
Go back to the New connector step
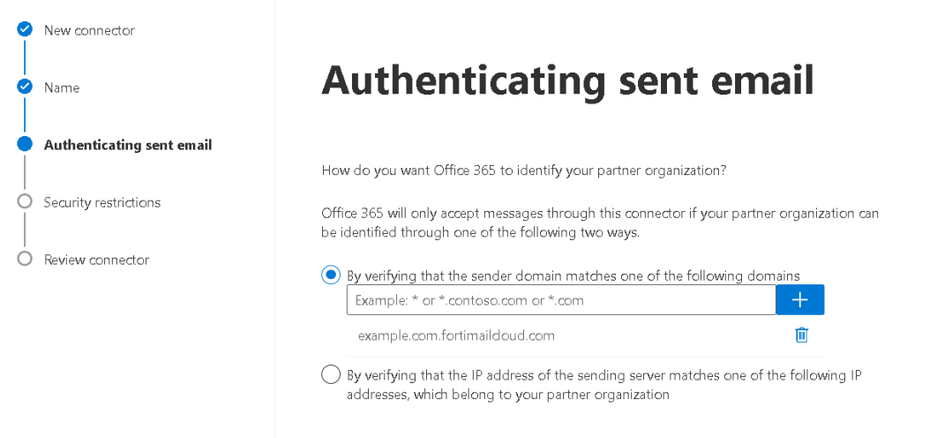pyautogui.click(x=89, y=31)
